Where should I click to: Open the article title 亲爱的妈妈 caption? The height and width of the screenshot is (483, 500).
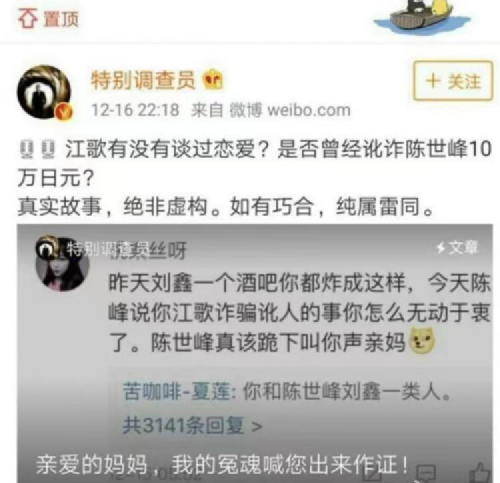click(x=222, y=464)
